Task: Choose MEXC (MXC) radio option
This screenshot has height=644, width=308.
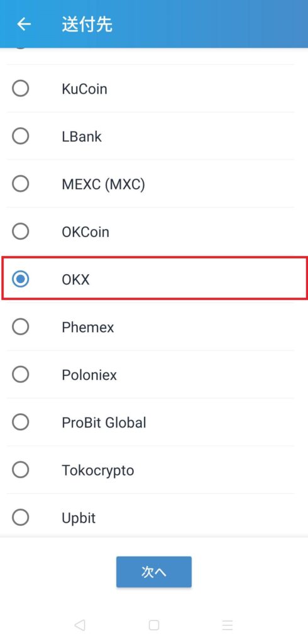Action: (21, 184)
